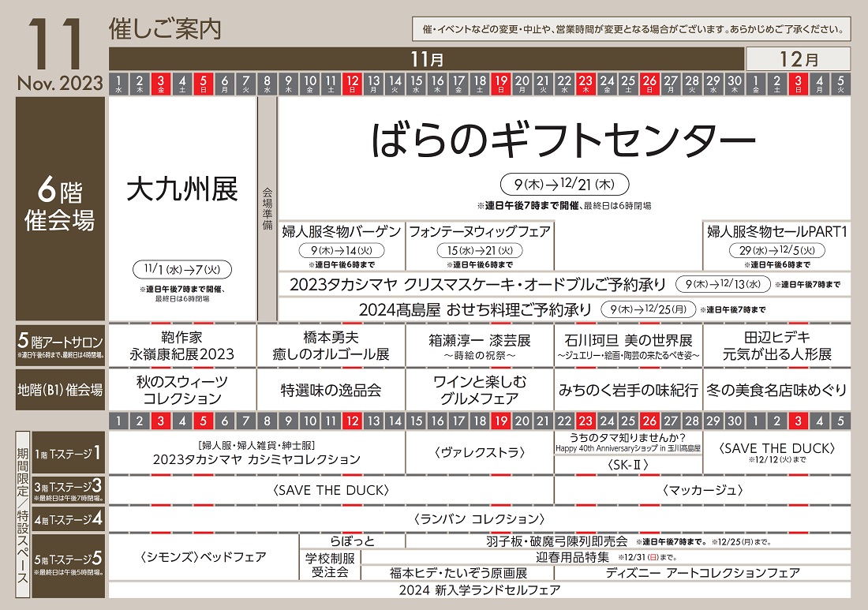
Task: Select the フォンテーヌウィッグフェア event cell
Action: pos(480,246)
